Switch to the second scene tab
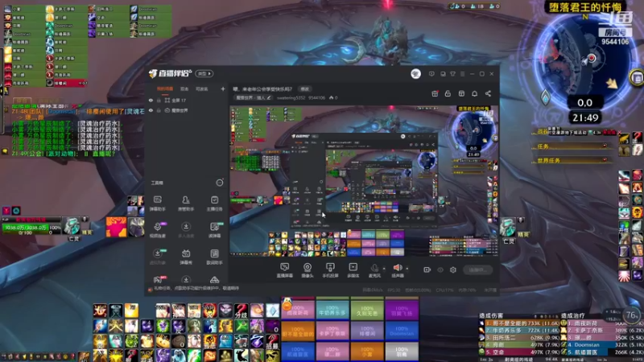Image resolution: width=644 pixels, height=362 pixels. (x=184, y=89)
